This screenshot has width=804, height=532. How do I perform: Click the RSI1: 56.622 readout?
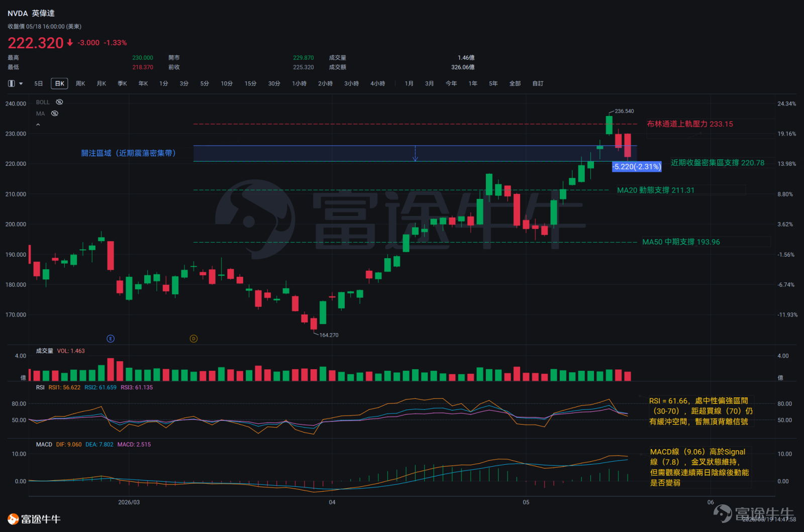64,388
